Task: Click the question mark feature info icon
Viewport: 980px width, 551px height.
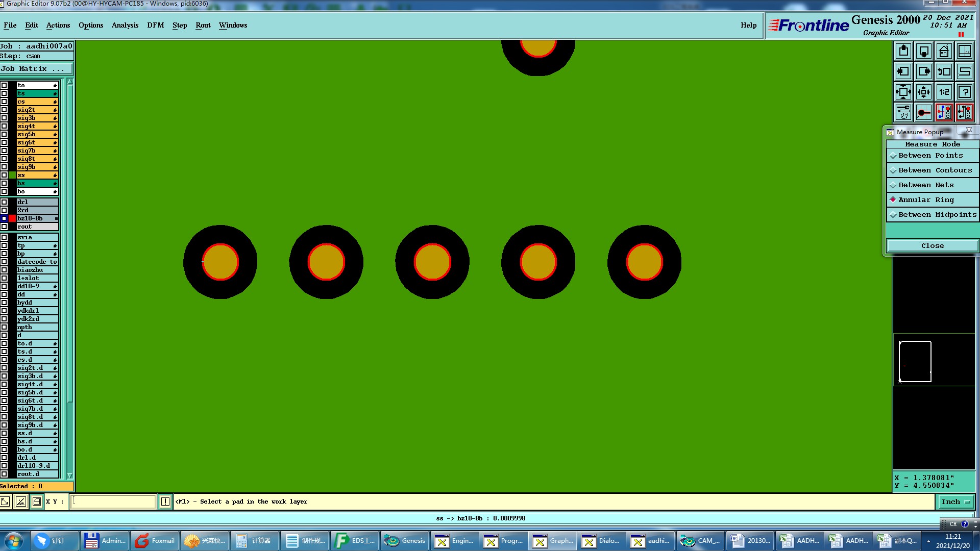Action: pyautogui.click(x=964, y=92)
